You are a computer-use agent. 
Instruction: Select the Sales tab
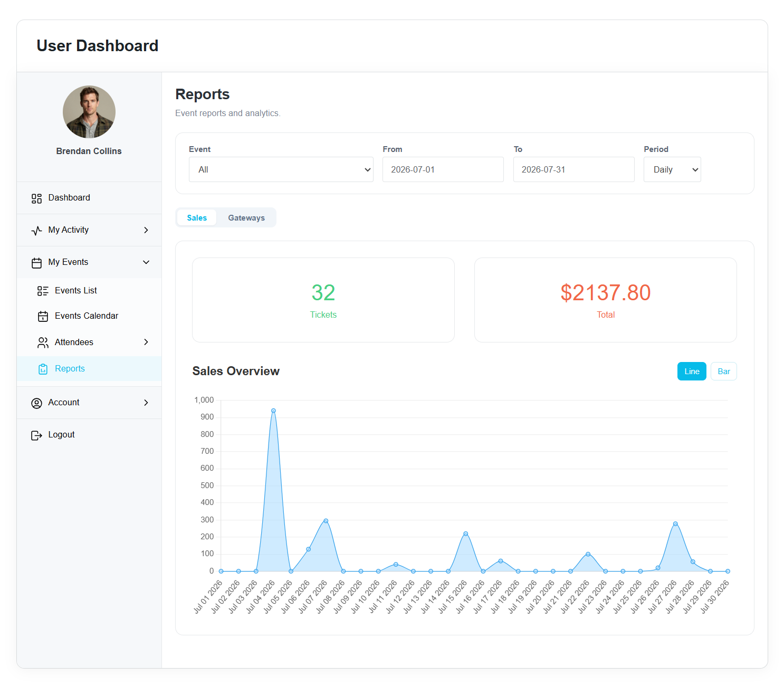(x=197, y=217)
